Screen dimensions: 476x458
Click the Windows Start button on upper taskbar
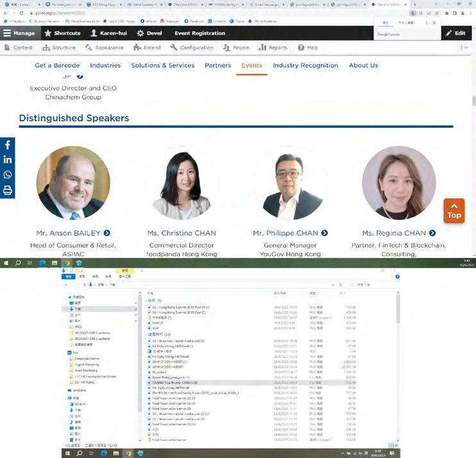pos(6,263)
